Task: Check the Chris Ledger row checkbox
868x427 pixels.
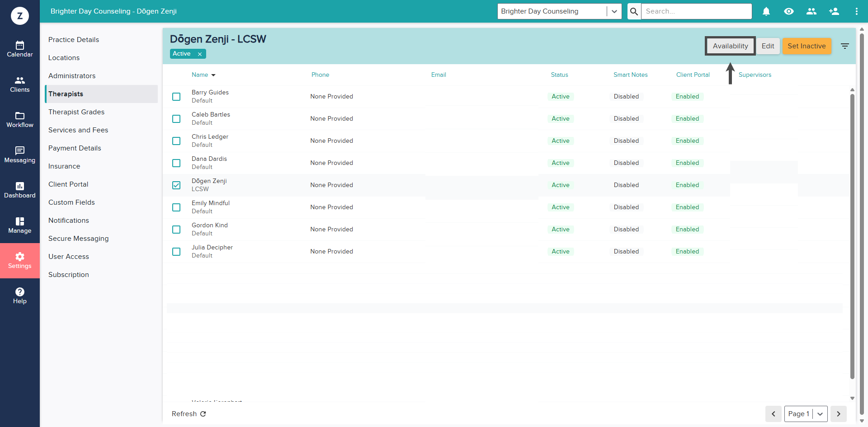Action: tap(176, 141)
